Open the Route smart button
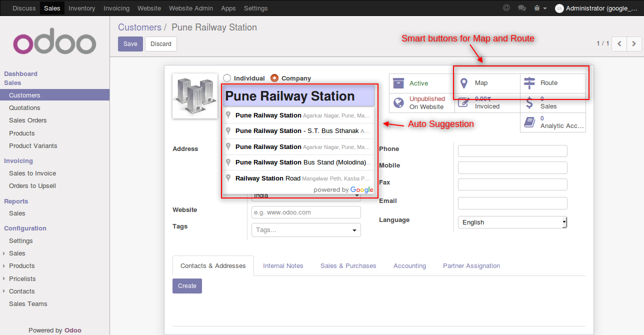Viewport: 644px width, 335px height. pyautogui.click(x=552, y=82)
